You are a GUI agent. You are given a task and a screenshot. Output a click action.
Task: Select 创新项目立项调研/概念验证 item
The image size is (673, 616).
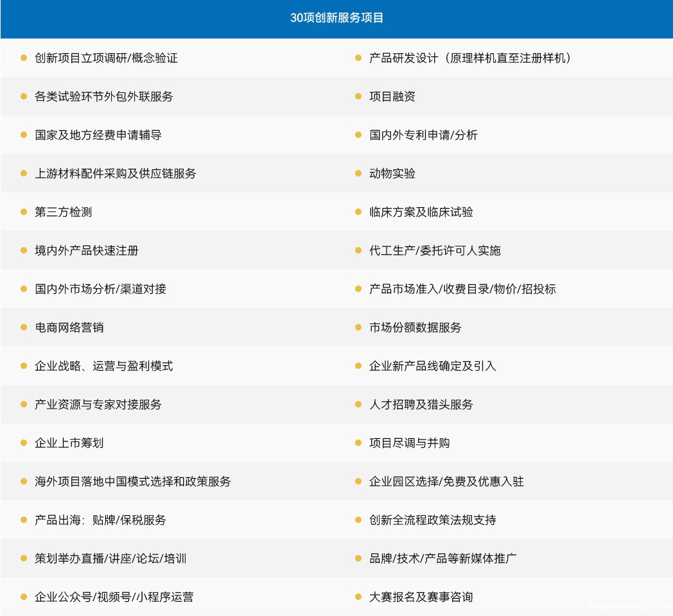(106, 58)
